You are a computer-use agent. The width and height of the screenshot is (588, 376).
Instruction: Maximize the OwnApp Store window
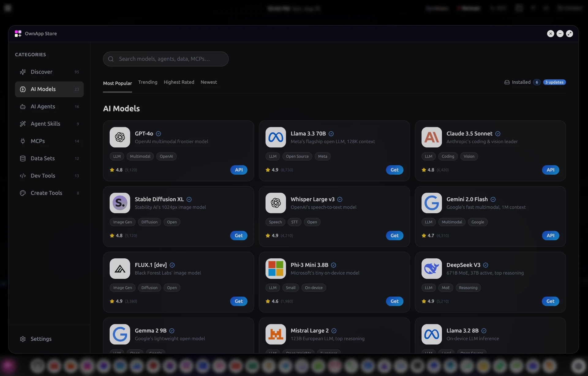coord(569,34)
